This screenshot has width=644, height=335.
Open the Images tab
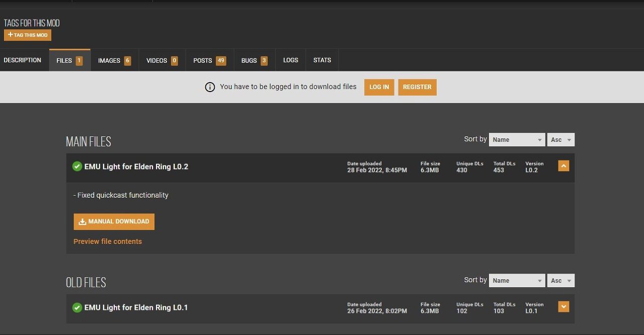click(x=115, y=60)
